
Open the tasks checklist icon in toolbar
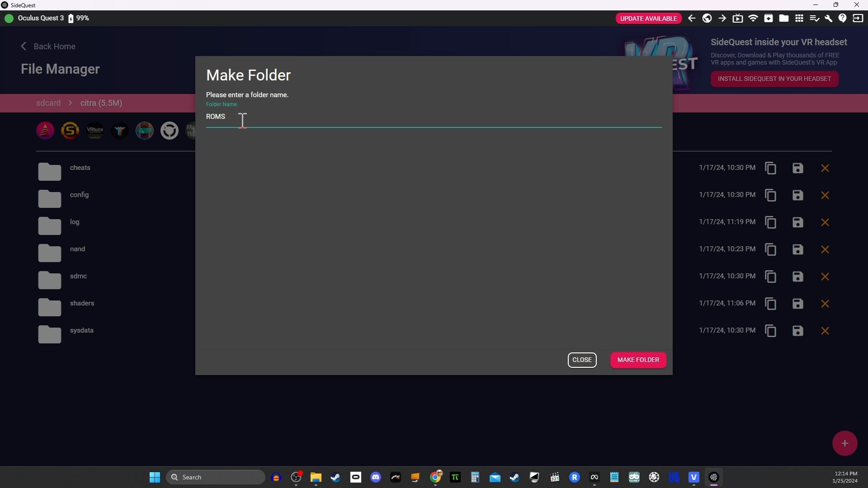coord(814,19)
